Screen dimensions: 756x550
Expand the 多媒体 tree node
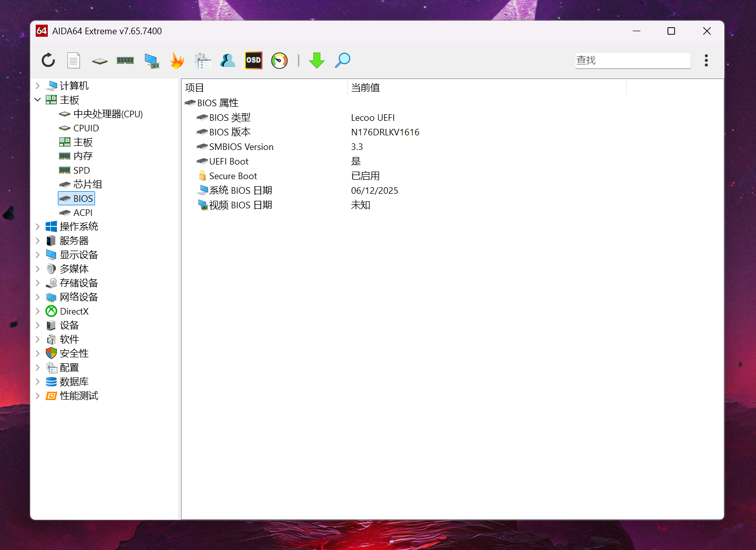(38, 269)
